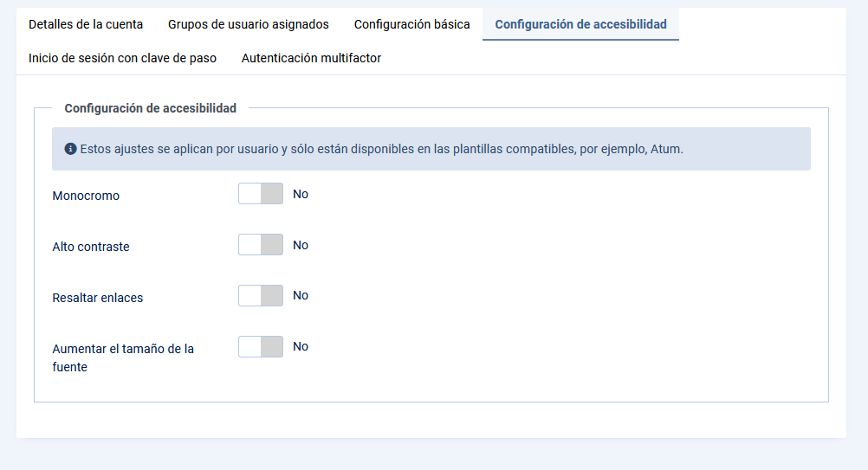Click the Resaltar enlaces field label
Screen dimensions: 868x470
coord(98,298)
